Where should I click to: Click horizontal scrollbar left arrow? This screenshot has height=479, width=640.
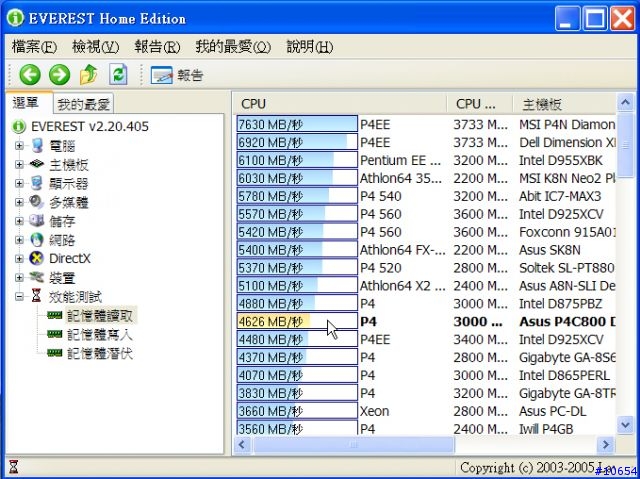coord(242,444)
